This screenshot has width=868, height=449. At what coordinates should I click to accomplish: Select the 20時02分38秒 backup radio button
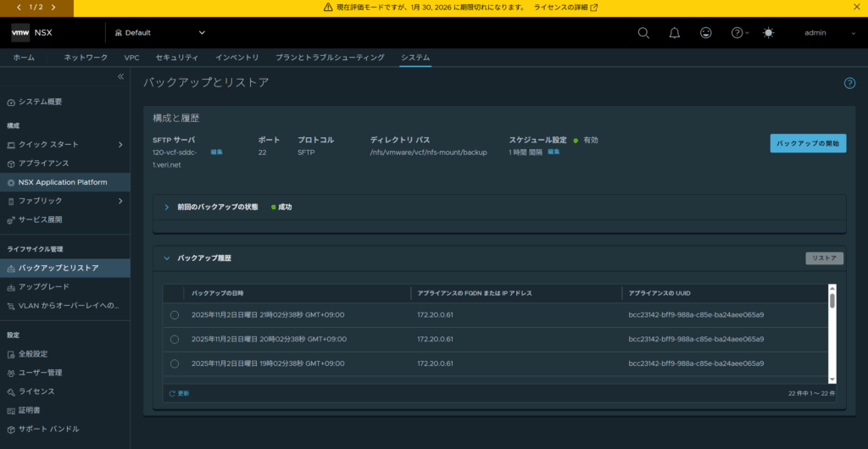click(x=175, y=339)
